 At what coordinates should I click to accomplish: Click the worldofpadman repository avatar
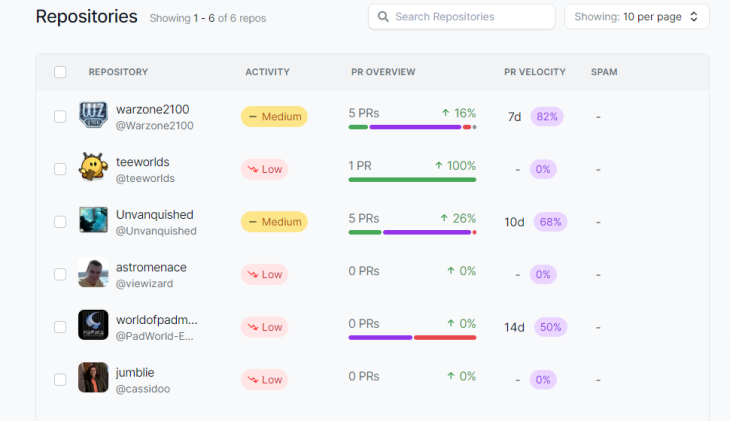point(93,326)
